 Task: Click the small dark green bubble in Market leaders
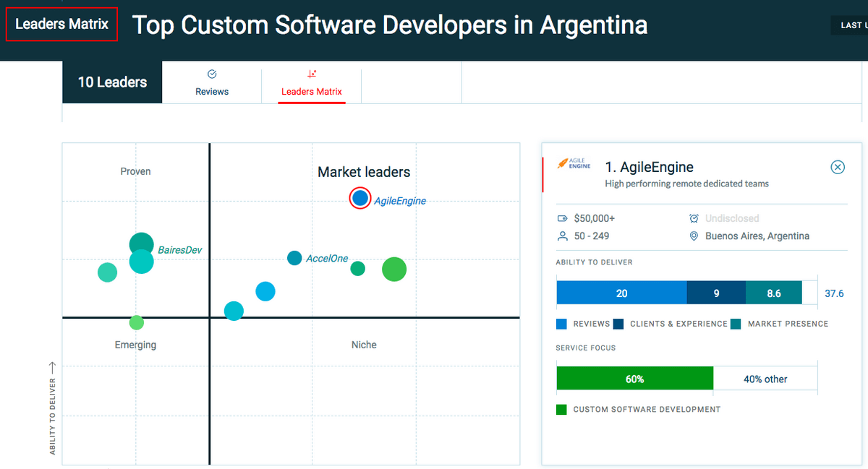357,268
